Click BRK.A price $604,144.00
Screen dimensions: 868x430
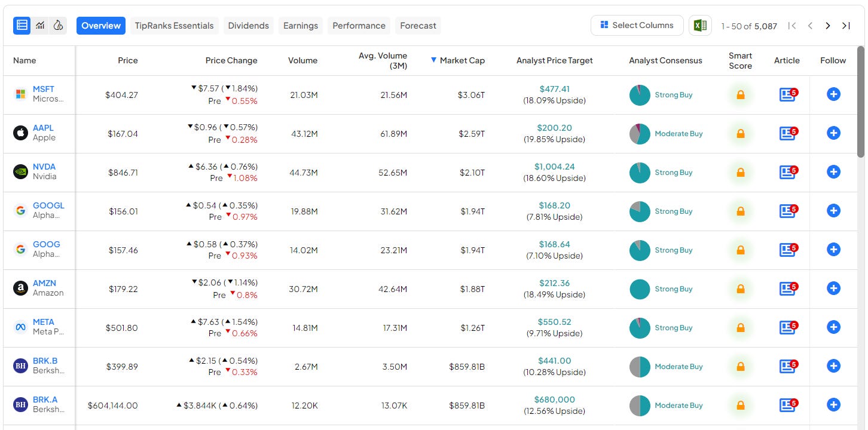[112, 406]
